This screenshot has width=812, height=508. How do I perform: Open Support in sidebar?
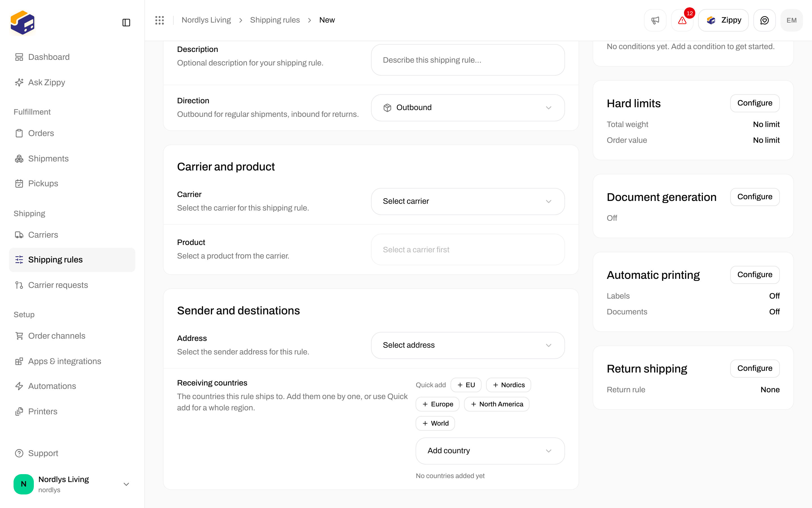(72, 453)
